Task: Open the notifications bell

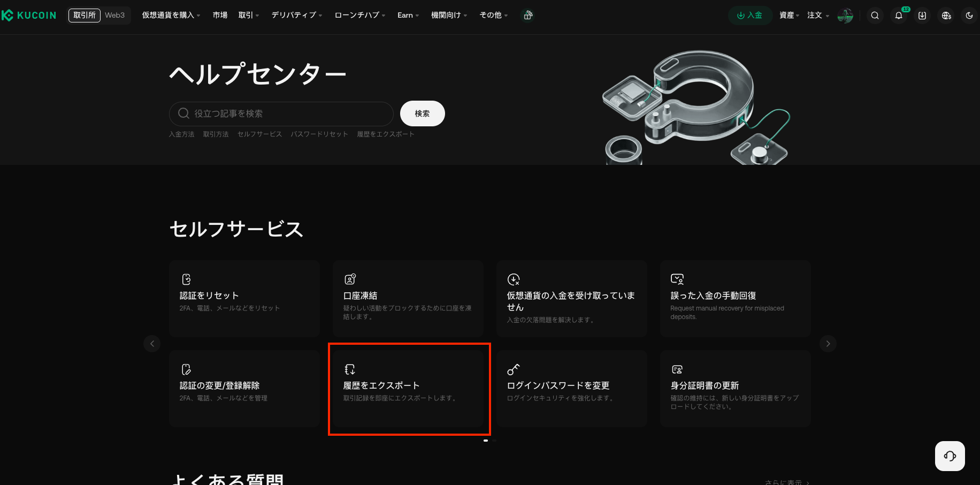Action: pos(899,16)
